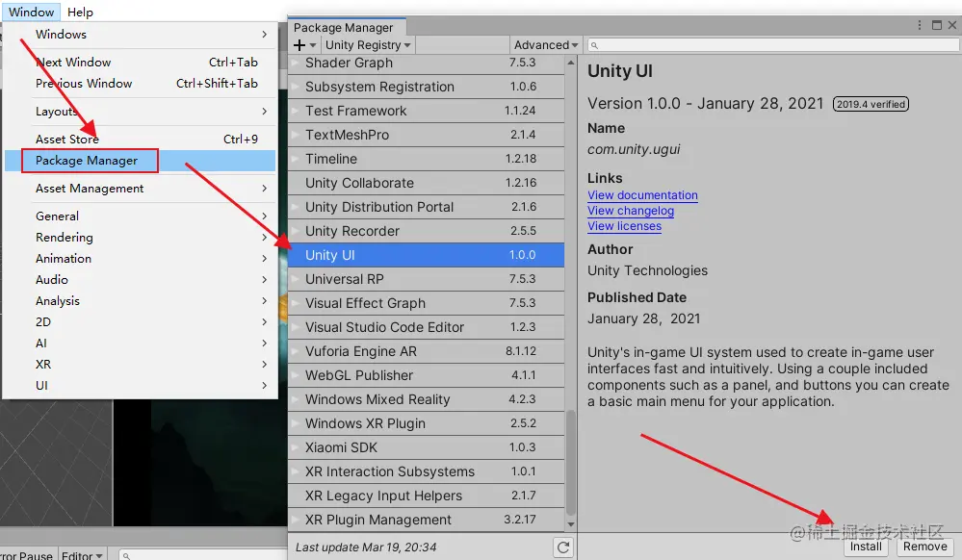
Task: Click the package list scroll up arrow
Action: pos(571,63)
